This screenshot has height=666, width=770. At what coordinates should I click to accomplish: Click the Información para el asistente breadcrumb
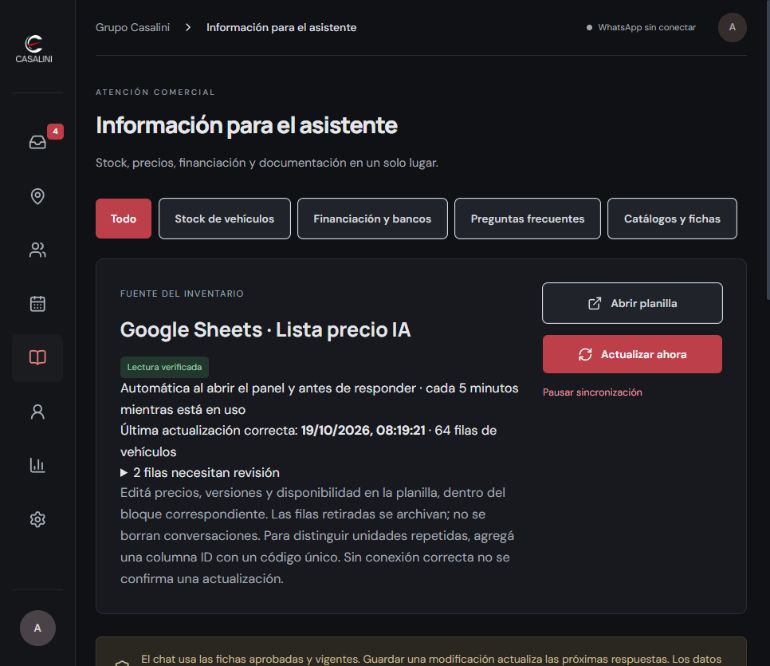coord(281,28)
